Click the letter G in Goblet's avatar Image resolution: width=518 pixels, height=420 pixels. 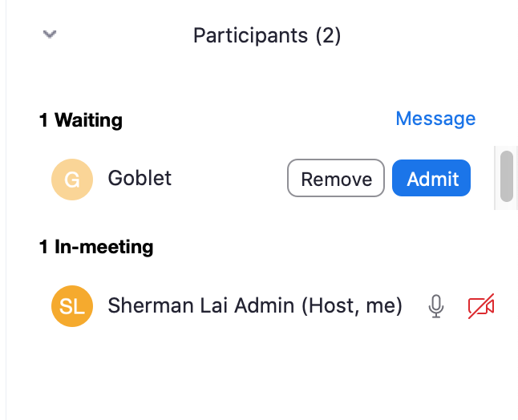(71, 179)
